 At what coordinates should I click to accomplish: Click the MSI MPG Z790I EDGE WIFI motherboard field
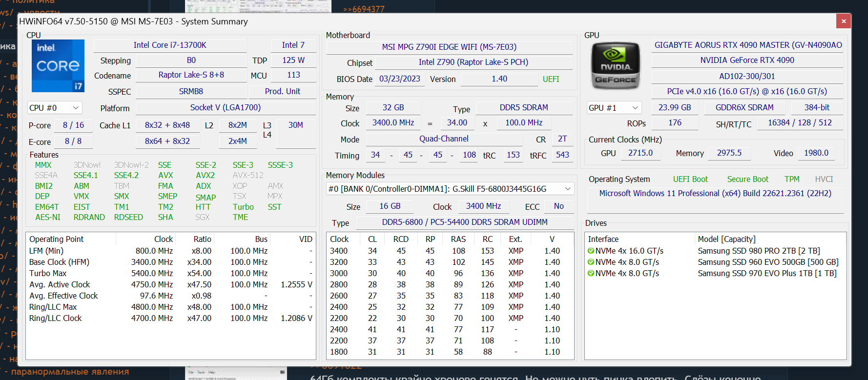pyautogui.click(x=449, y=47)
